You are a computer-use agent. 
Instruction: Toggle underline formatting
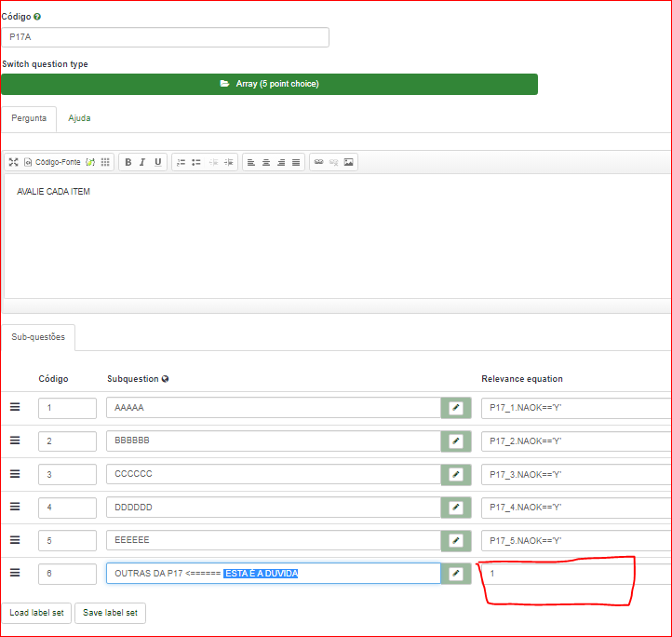tap(157, 162)
